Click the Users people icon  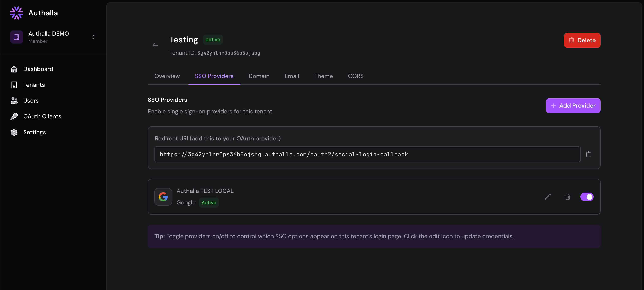14,100
